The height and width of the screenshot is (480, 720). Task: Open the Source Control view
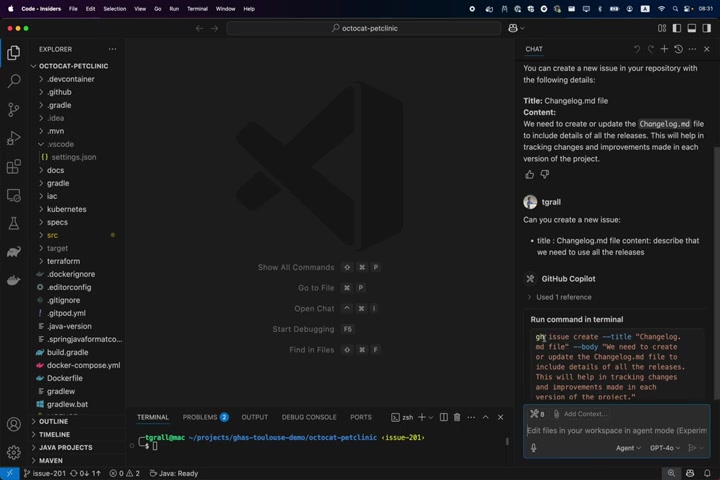pos(14,109)
